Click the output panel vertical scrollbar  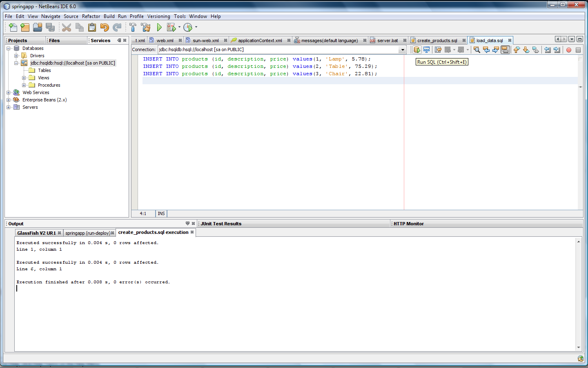click(578, 294)
